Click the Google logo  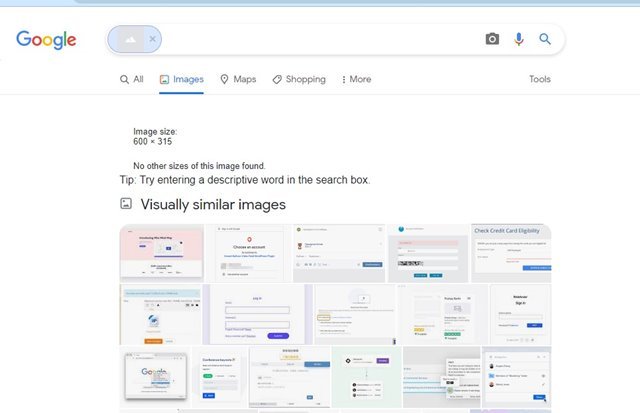[46, 40]
